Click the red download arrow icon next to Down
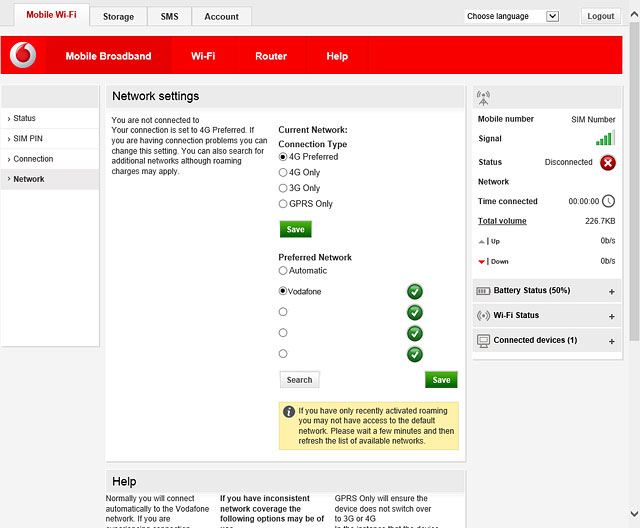 click(x=482, y=262)
